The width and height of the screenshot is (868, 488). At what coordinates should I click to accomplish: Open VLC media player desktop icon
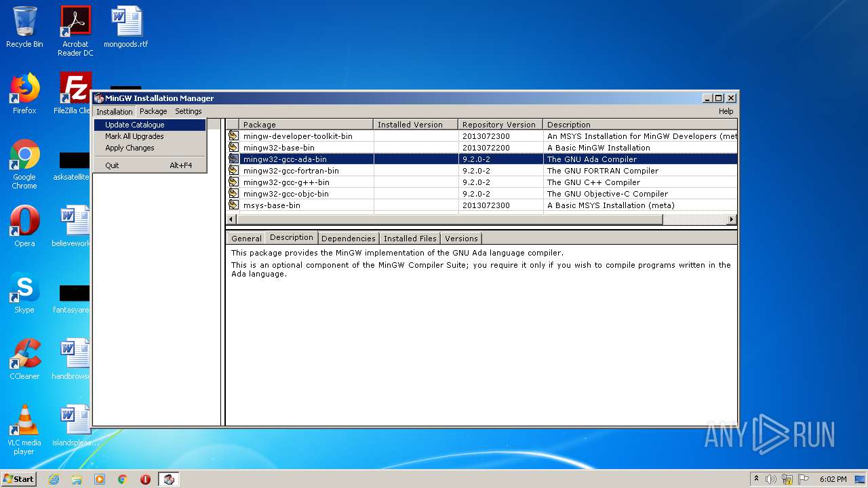point(24,430)
